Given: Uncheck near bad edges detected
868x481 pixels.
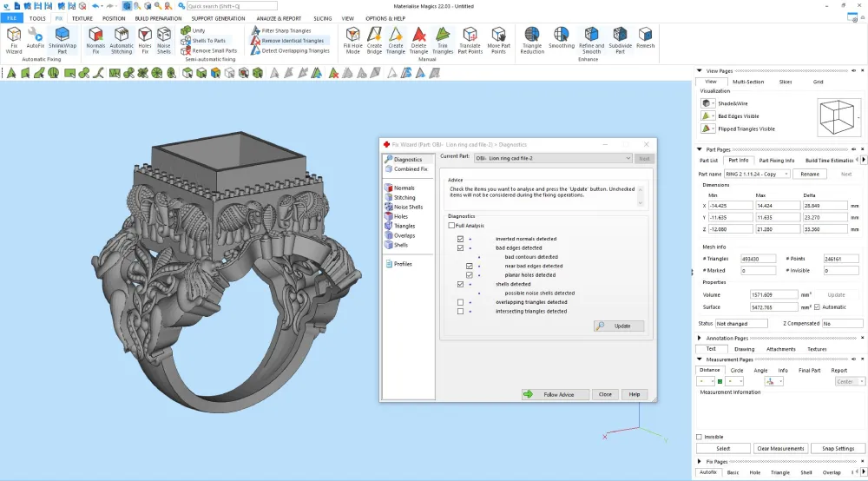Looking at the screenshot, I should click(470, 266).
